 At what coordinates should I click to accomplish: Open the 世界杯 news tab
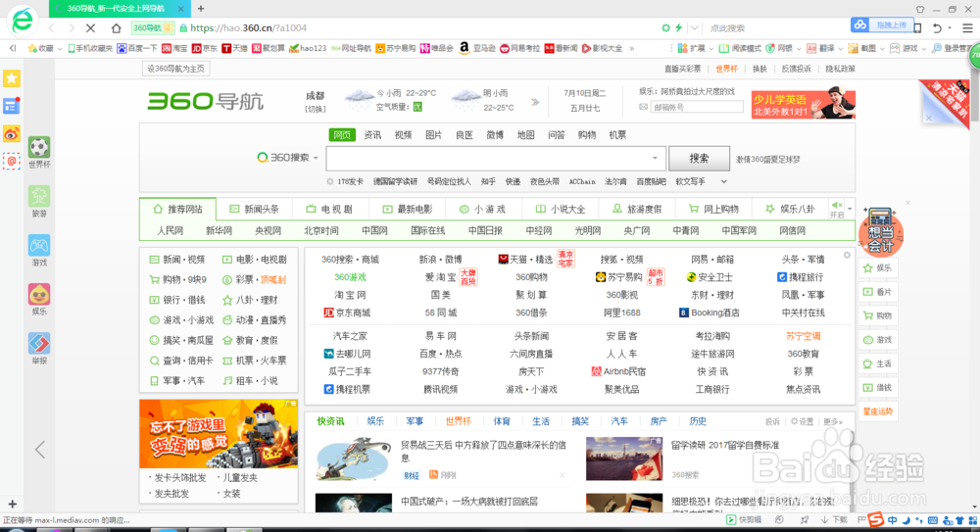click(458, 421)
